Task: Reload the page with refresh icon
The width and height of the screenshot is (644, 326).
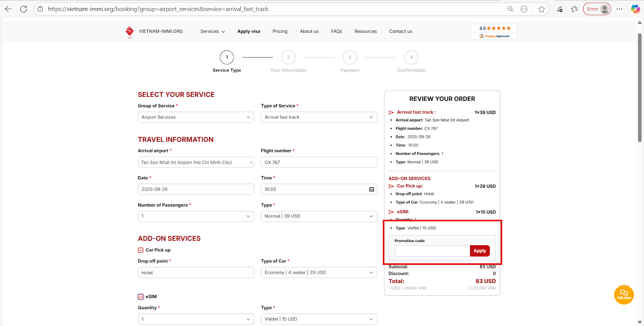Action: click(x=23, y=9)
